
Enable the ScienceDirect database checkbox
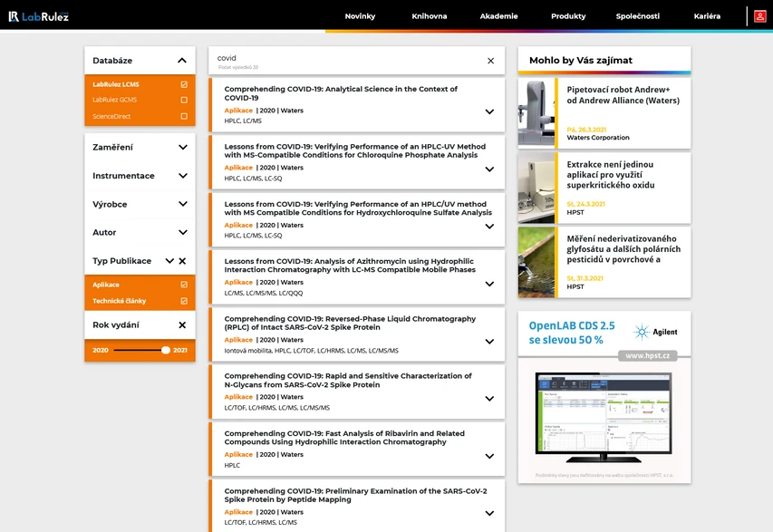(x=184, y=116)
